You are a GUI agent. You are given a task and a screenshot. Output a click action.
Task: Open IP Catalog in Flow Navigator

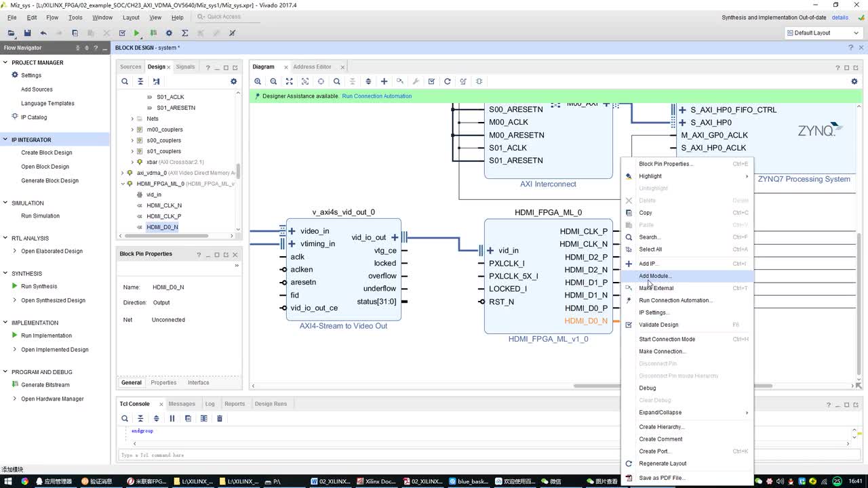coord(34,117)
